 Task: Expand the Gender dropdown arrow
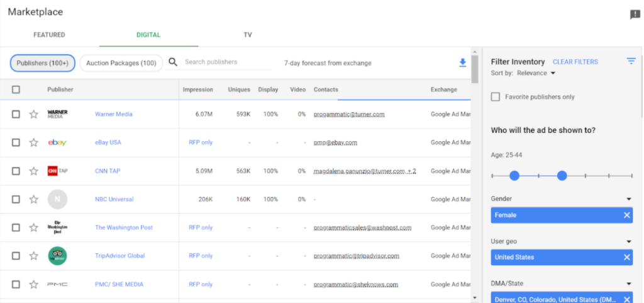tap(628, 199)
